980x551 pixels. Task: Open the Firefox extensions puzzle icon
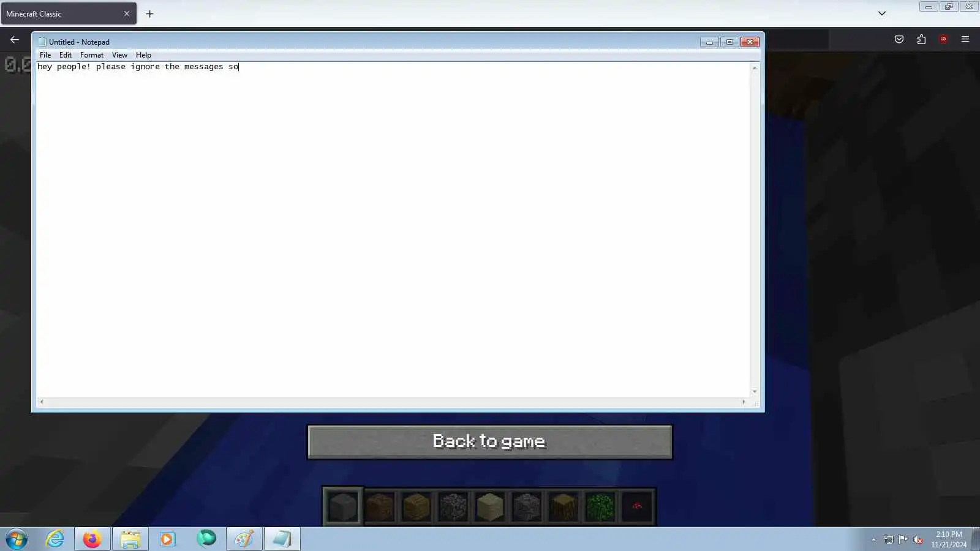pyautogui.click(x=921, y=39)
